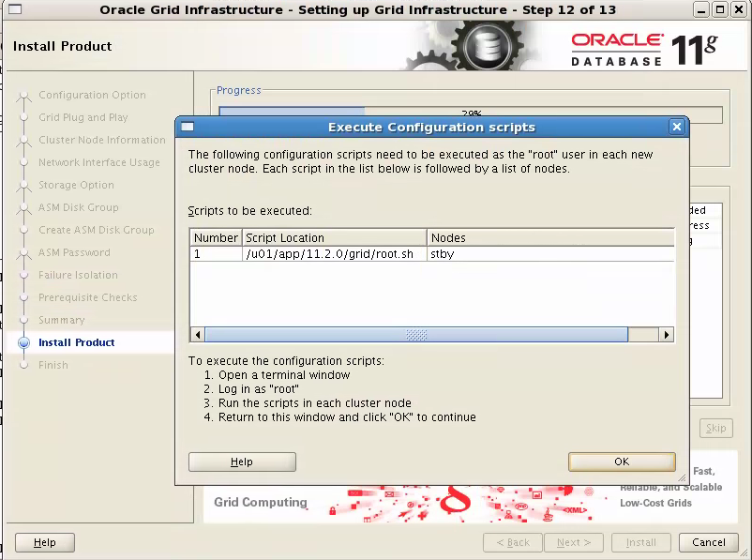
Task: Click the Oracle Database 11g logo
Action: [x=645, y=45]
